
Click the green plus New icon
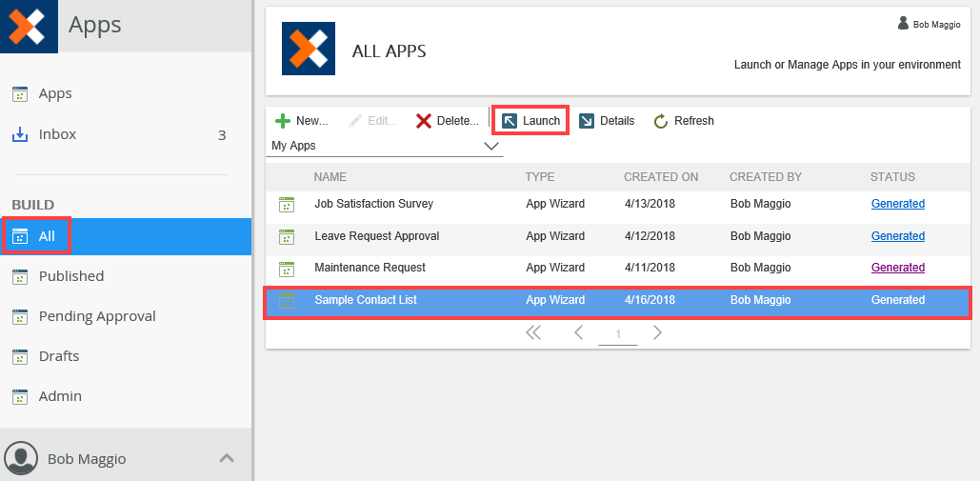[x=283, y=121]
